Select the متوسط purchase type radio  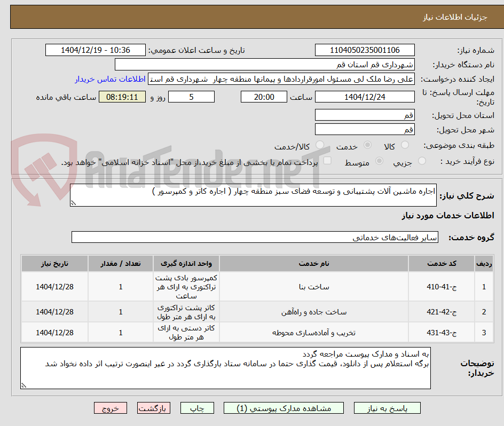click(x=379, y=161)
